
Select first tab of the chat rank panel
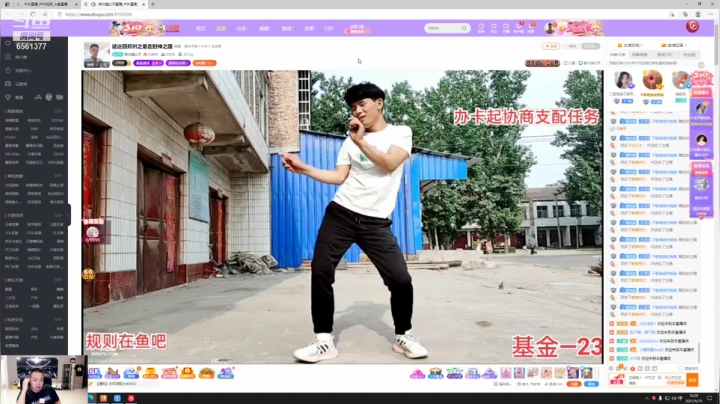click(617, 55)
